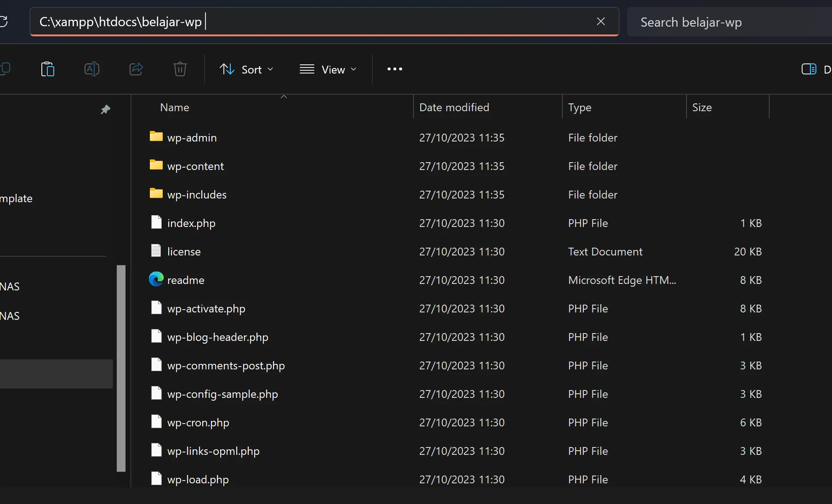This screenshot has height=504, width=832.
Task: Click the 20 KB size cell
Action: coord(748,252)
